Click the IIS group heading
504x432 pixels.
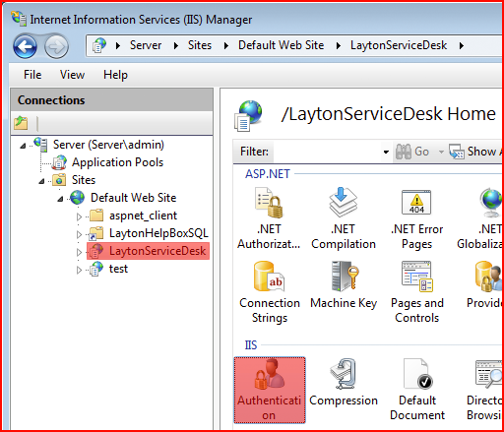click(251, 345)
